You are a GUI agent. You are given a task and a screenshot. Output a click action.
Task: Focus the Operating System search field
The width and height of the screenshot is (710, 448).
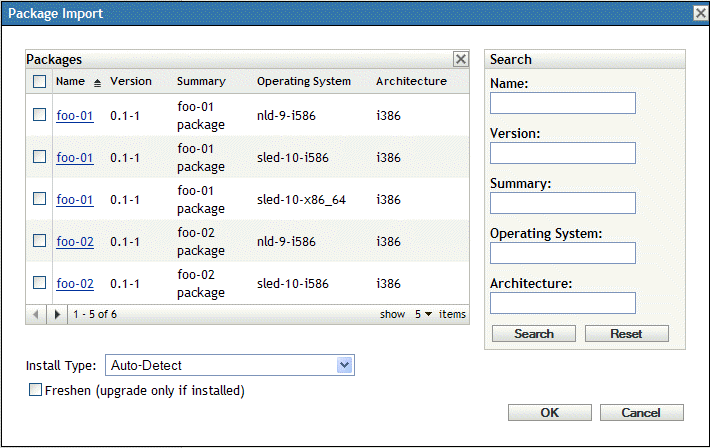tap(563, 253)
